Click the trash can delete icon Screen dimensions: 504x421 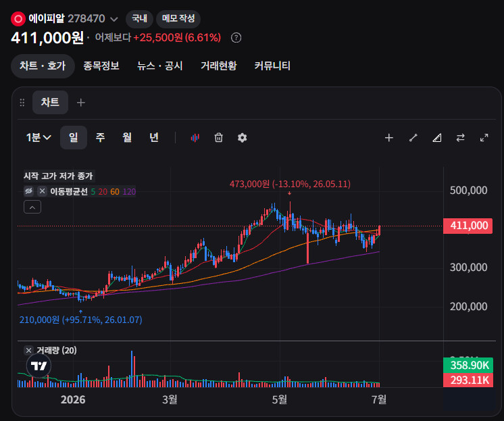(219, 138)
